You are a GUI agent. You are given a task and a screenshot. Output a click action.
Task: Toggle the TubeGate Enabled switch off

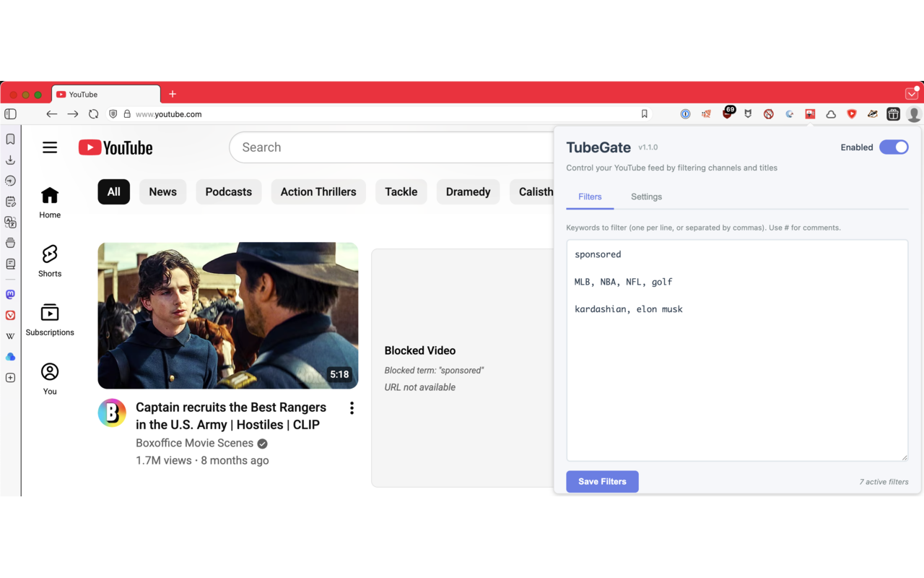pyautogui.click(x=894, y=147)
